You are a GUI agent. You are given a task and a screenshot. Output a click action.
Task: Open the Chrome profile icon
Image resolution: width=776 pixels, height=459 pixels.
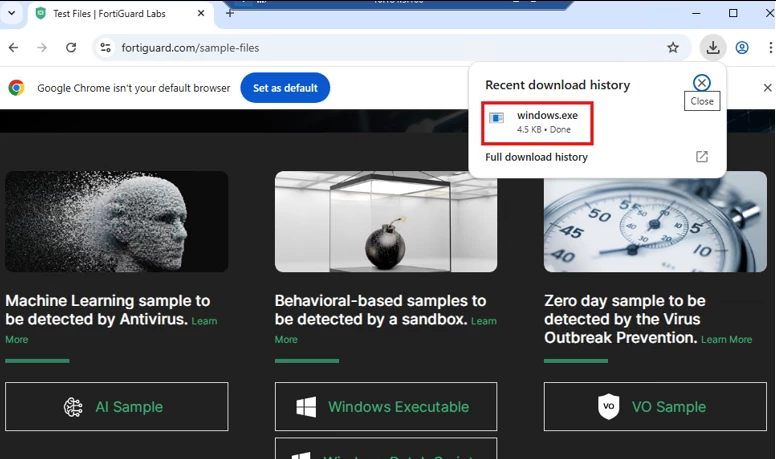click(741, 48)
